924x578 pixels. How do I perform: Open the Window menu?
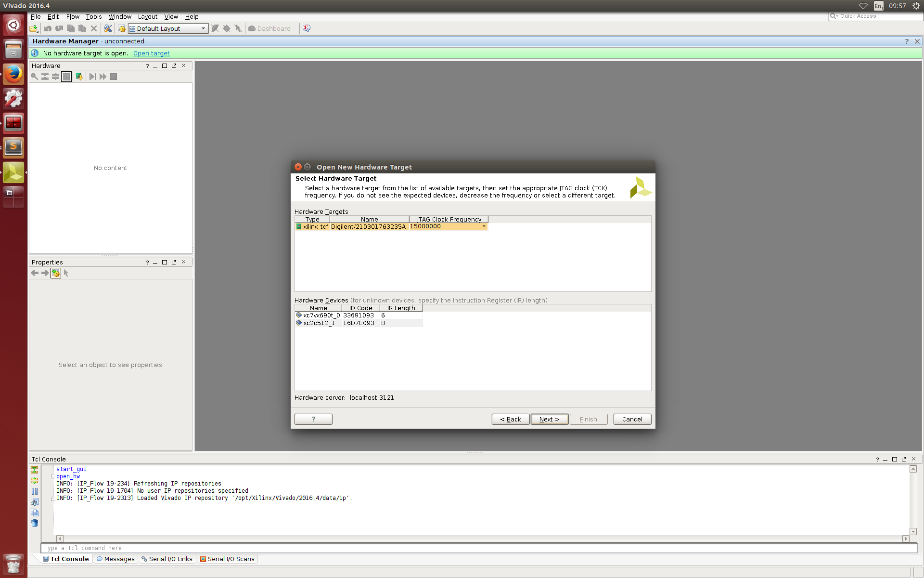(x=120, y=16)
